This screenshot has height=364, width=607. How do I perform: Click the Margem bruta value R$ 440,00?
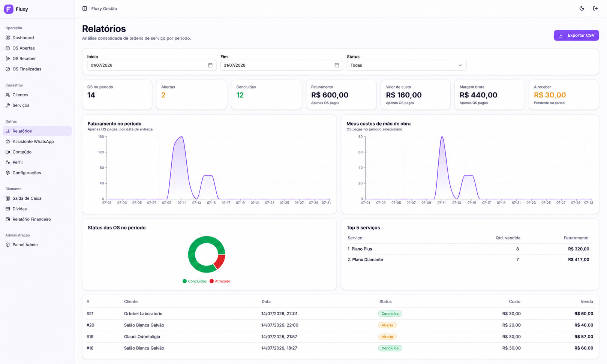478,95
